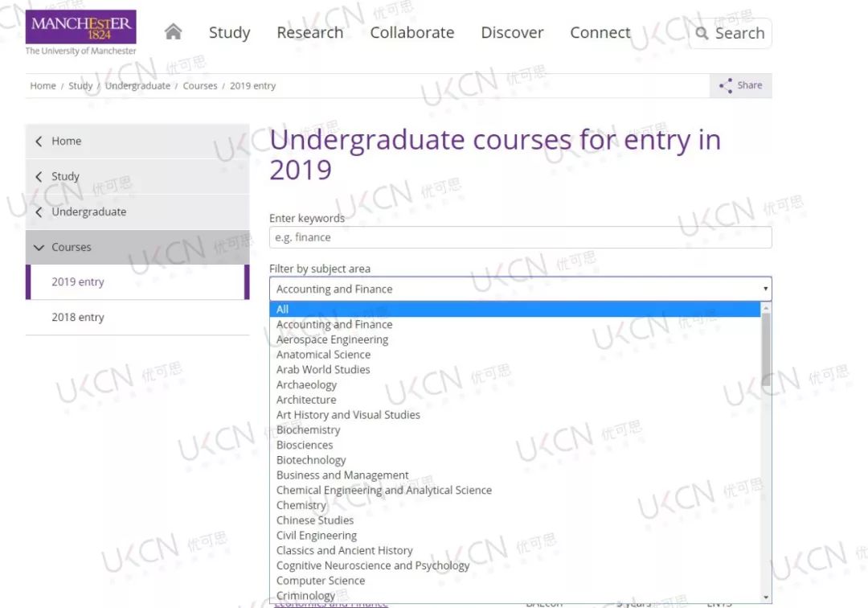Select Chemistry from the list
The height and width of the screenshot is (608, 868).
(x=515, y=505)
